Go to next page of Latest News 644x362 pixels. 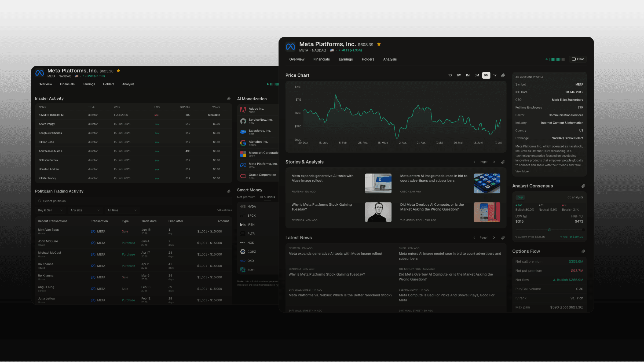point(494,238)
